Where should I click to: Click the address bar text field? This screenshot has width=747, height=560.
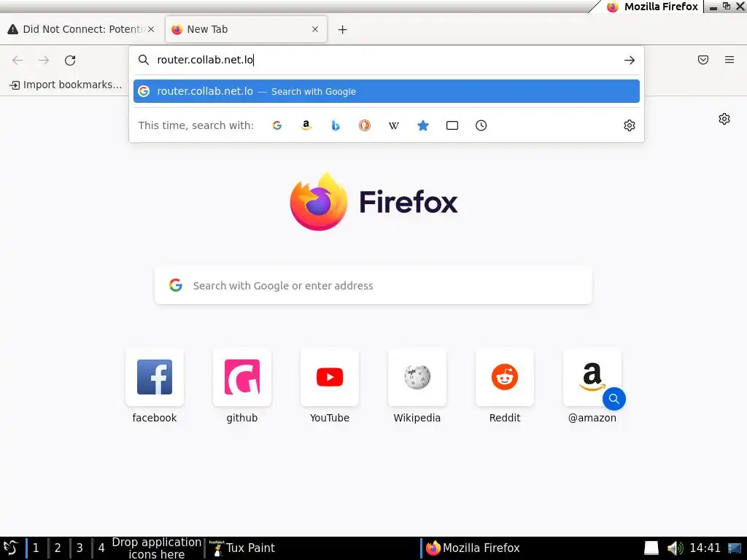(x=386, y=60)
